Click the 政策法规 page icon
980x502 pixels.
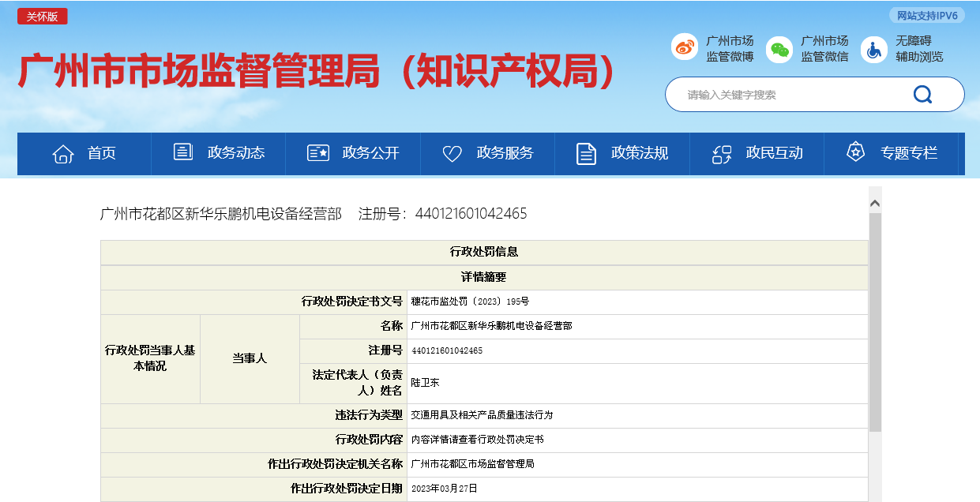586,154
